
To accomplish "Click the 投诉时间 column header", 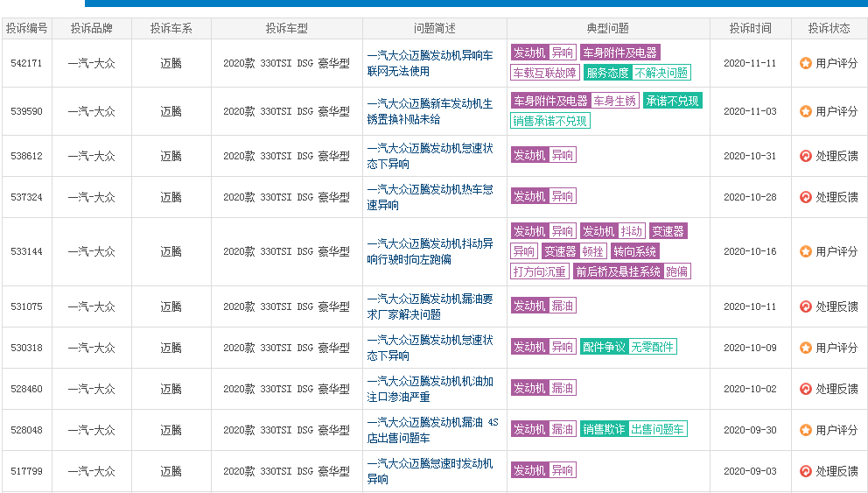I will [750, 28].
